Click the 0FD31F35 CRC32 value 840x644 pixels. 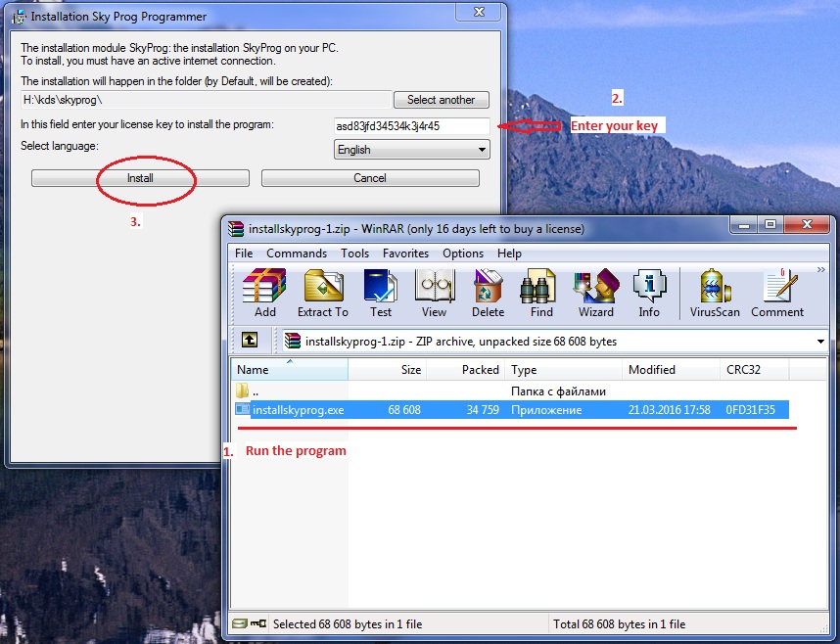(x=751, y=410)
